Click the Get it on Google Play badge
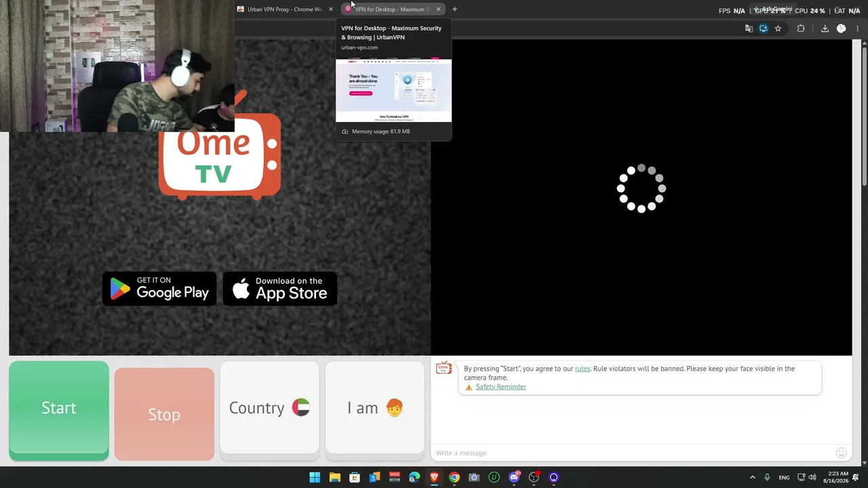 coord(159,289)
